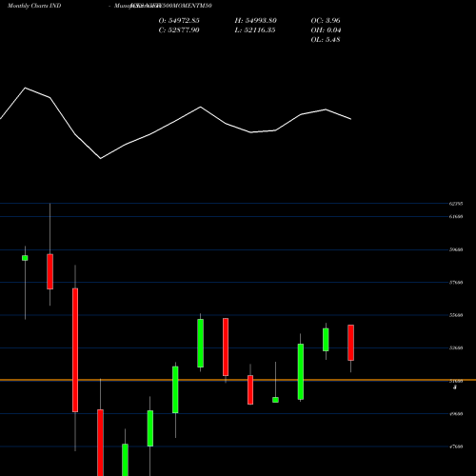Click the high price 'H: 54993.80'
The image size is (476, 476).
coord(256,20)
